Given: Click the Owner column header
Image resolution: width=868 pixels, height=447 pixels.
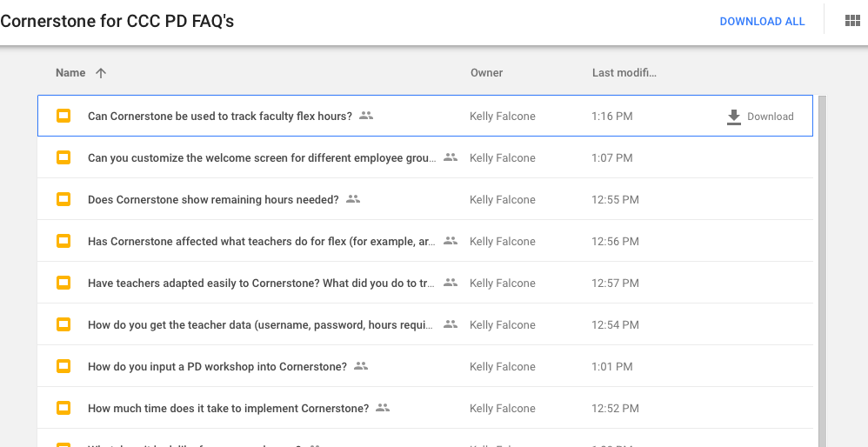Looking at the screenshot, I should click(486, 73).
